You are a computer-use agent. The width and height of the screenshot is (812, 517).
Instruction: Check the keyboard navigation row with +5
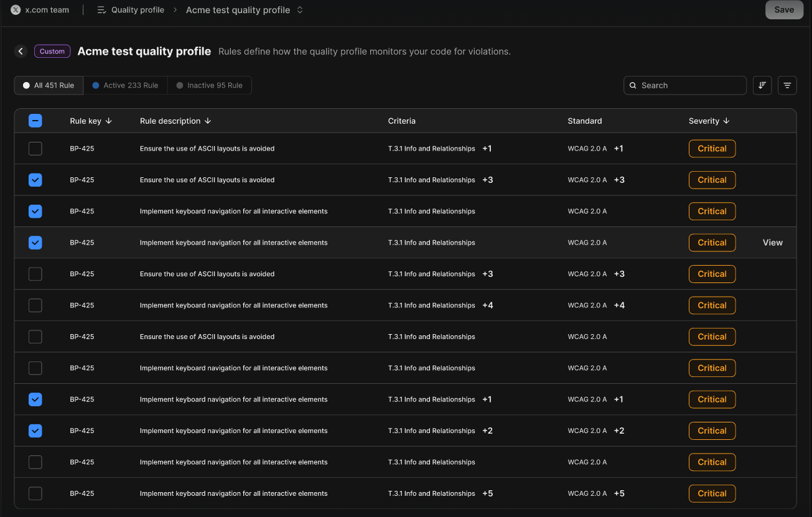point(35,493)
